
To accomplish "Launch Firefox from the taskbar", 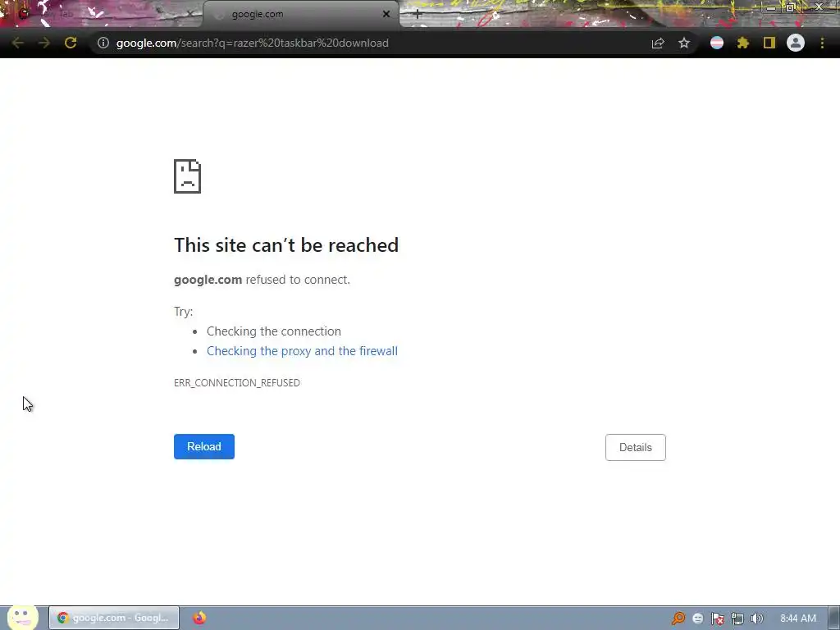I will click(x=199, y=618).
